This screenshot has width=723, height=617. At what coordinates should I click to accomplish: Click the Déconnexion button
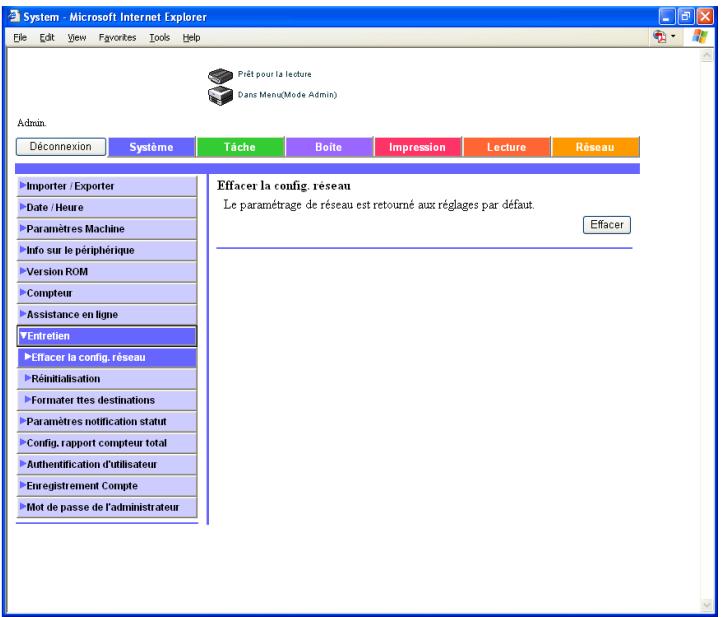click(61, 147)
